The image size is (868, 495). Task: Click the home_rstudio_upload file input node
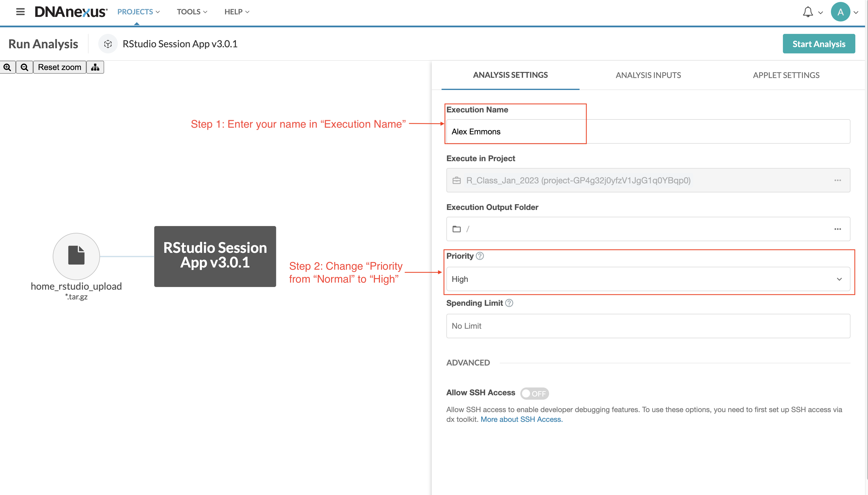pos(76,256)
